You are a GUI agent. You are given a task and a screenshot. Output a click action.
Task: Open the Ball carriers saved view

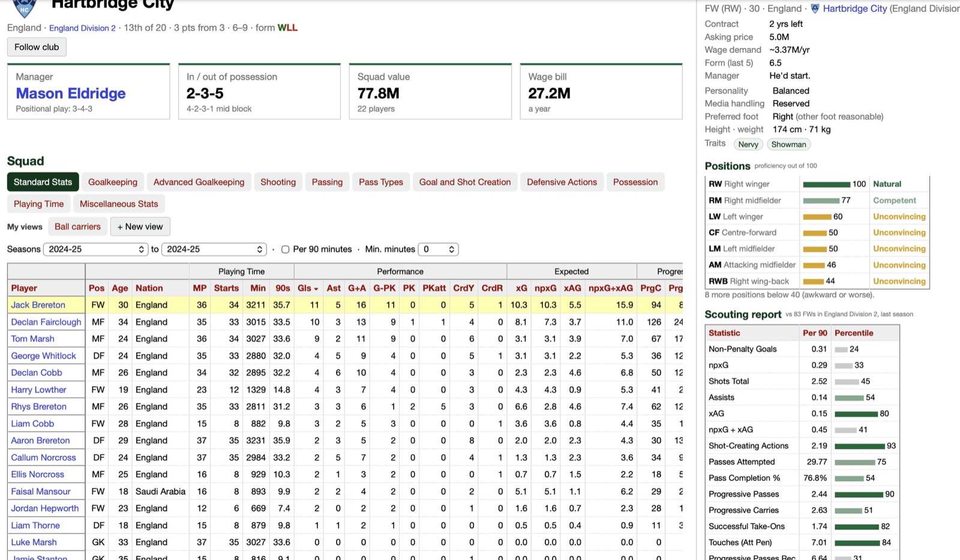(77, 227)
